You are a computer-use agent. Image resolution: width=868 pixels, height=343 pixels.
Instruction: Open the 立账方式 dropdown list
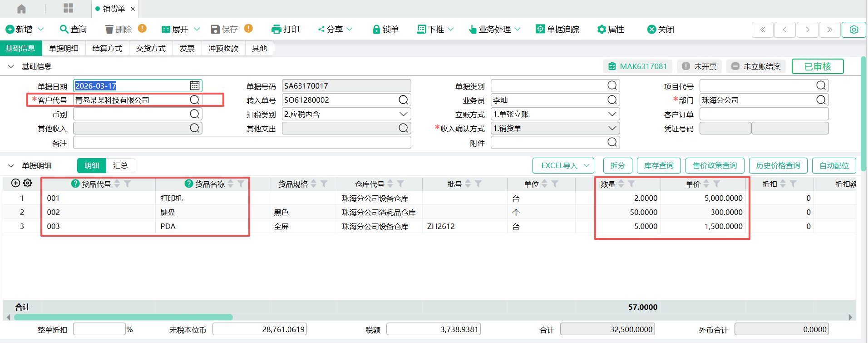(x=612, y=114)
